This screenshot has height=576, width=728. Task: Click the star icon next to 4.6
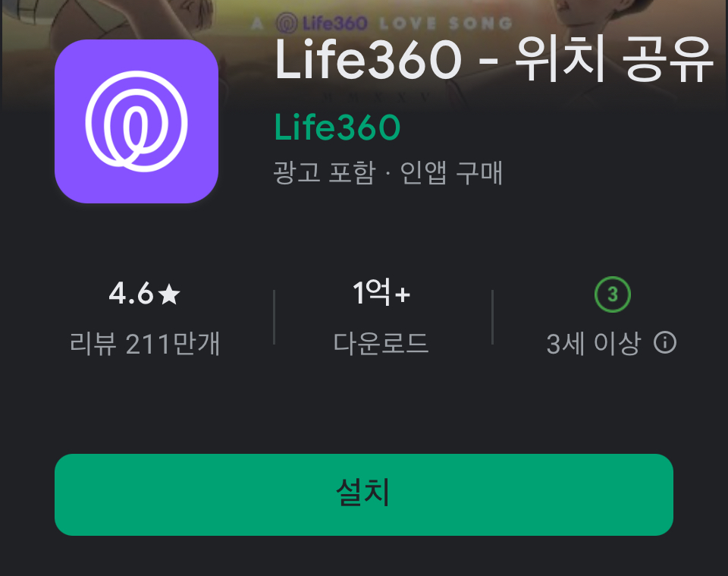[169, 294]
